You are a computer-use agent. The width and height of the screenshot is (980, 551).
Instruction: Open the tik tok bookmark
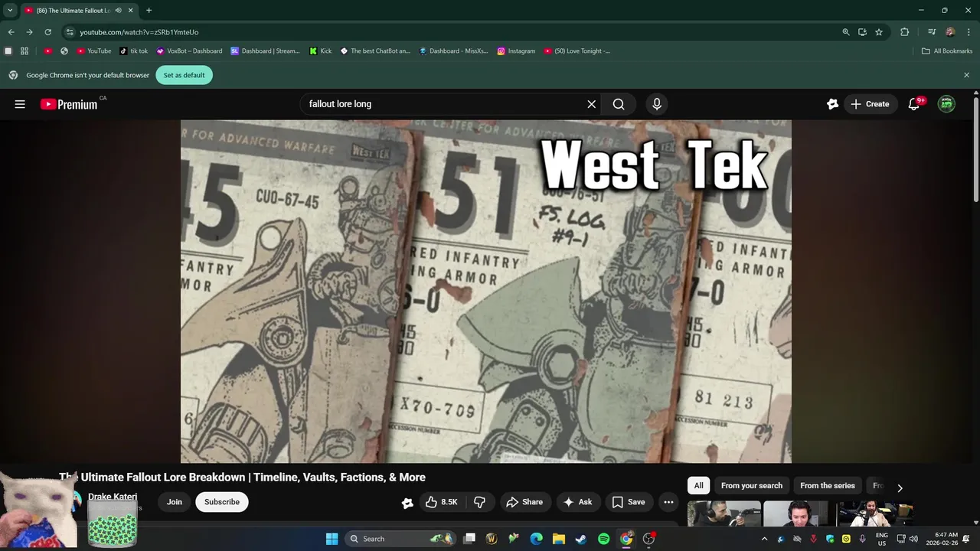coord(134,51)
